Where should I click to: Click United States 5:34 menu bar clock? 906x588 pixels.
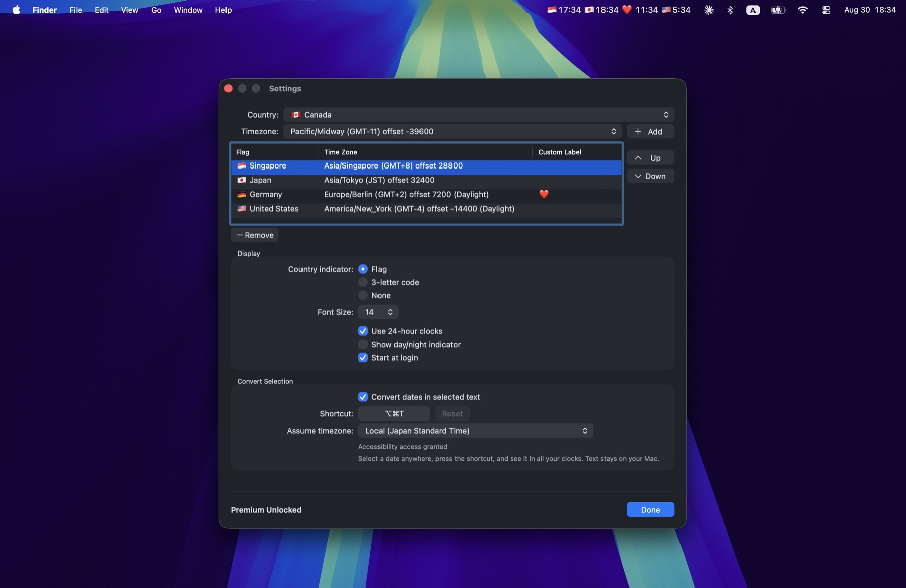coord(676,10)
